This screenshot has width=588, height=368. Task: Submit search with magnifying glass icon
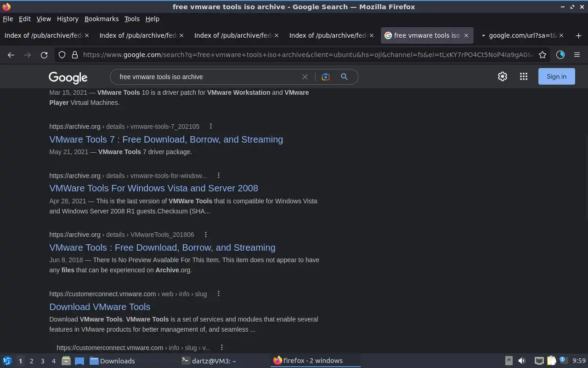tap(344, 77)
